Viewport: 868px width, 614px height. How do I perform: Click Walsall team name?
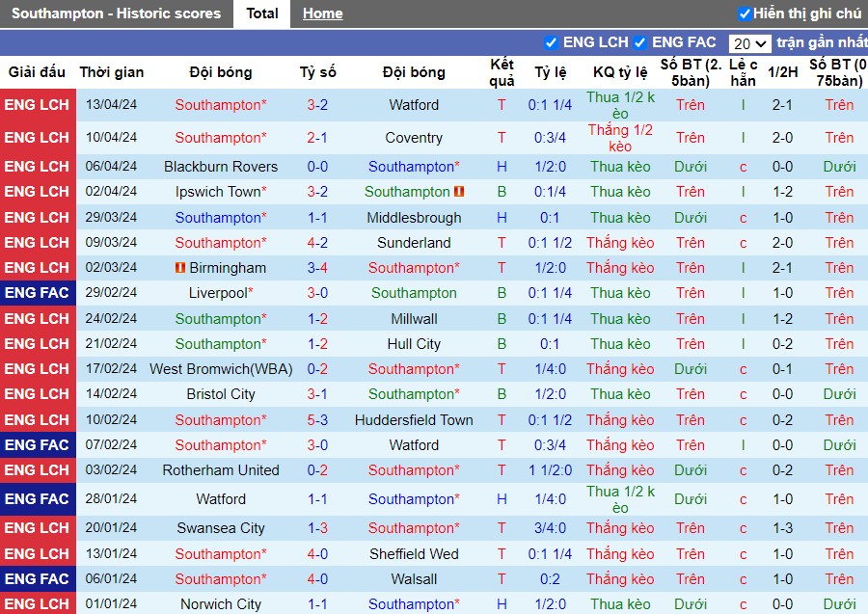(x=414, y=579)
